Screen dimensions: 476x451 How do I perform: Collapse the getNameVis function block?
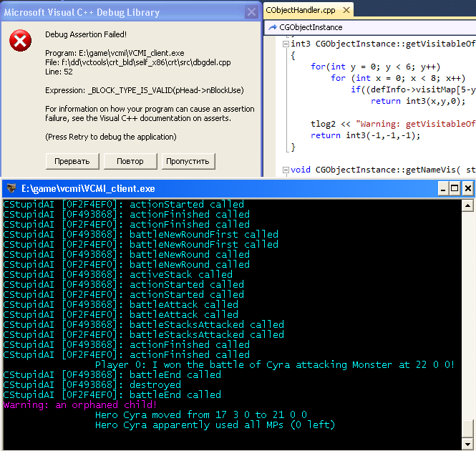point(286,170)
